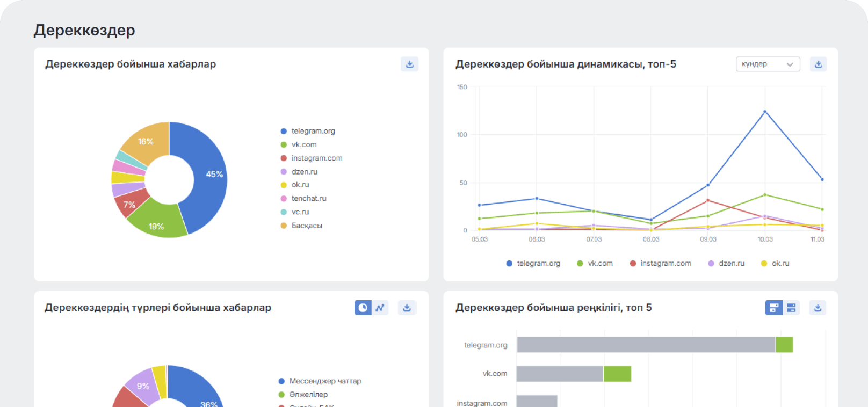This screenshot has height=407, width=868.
Task: Toggle vk.com in the pie chart legend
Action: 299,144
